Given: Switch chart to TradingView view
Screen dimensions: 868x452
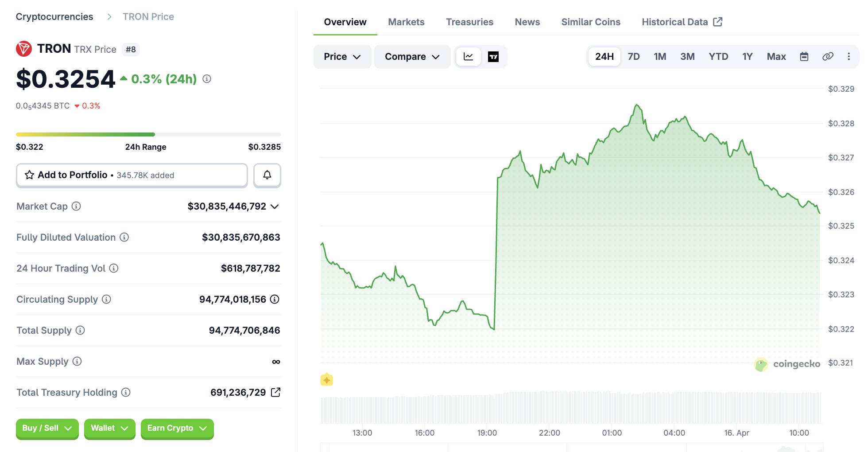Looking at the screenshot, I should point(494,57).
